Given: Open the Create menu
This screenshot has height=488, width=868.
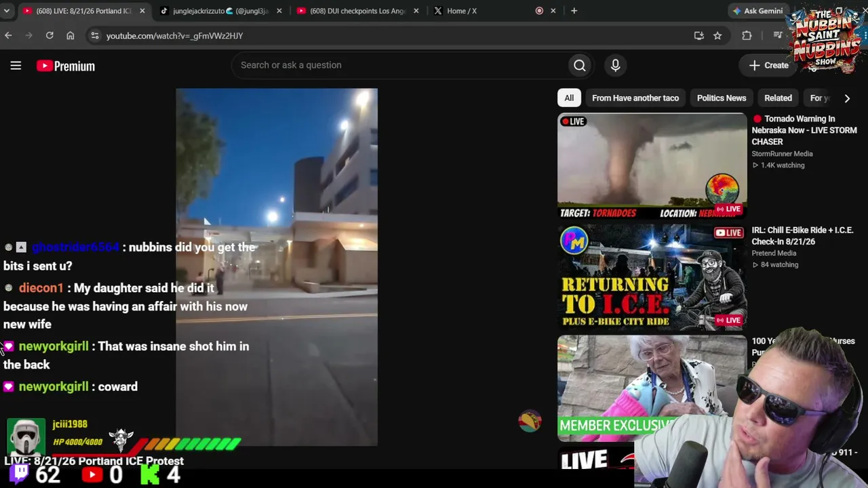Looking at the screenshot, I should (x=769, y=66).
